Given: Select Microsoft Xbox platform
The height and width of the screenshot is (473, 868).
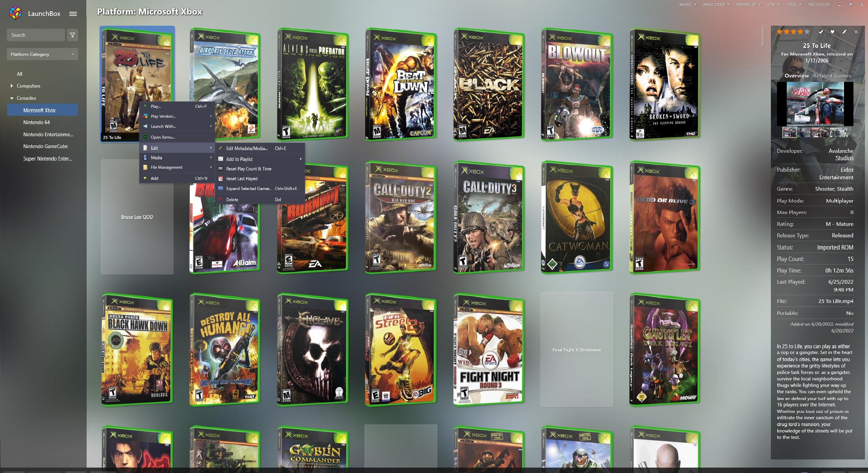Looking at the screenshot, I should point(42,110).
